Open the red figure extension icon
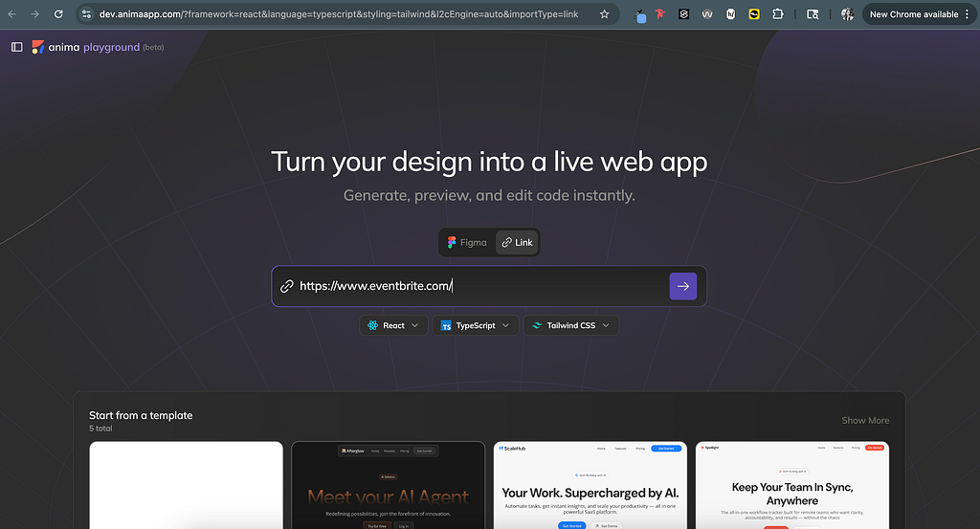 point(660,13)
